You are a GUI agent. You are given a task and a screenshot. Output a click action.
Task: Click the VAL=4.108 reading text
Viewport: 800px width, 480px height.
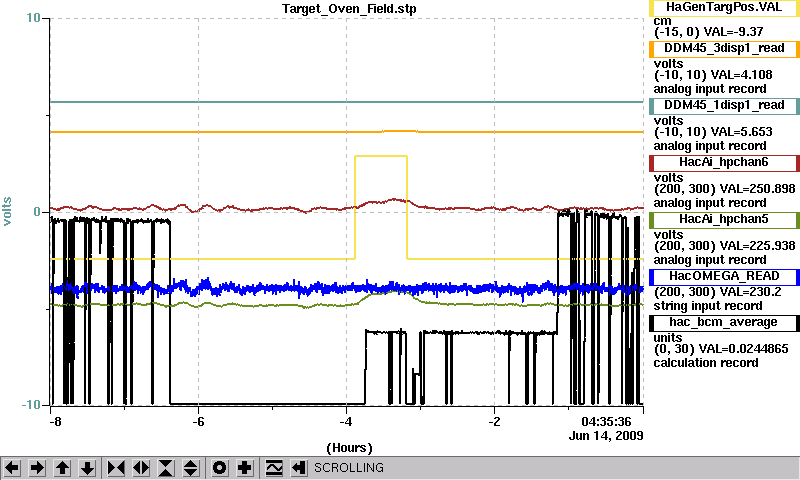coord(741,75)
